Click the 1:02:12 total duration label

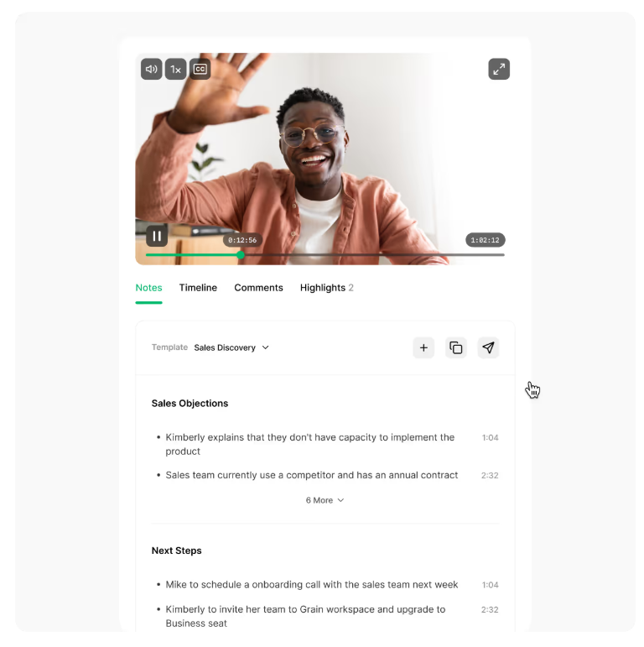pos(486,240)
